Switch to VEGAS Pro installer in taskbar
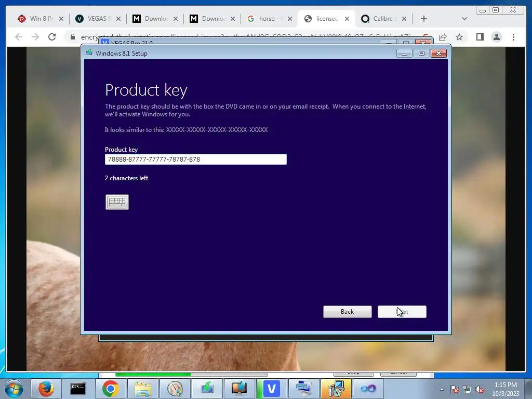Screen dimensions: 532x399 [x=271, y=389]
